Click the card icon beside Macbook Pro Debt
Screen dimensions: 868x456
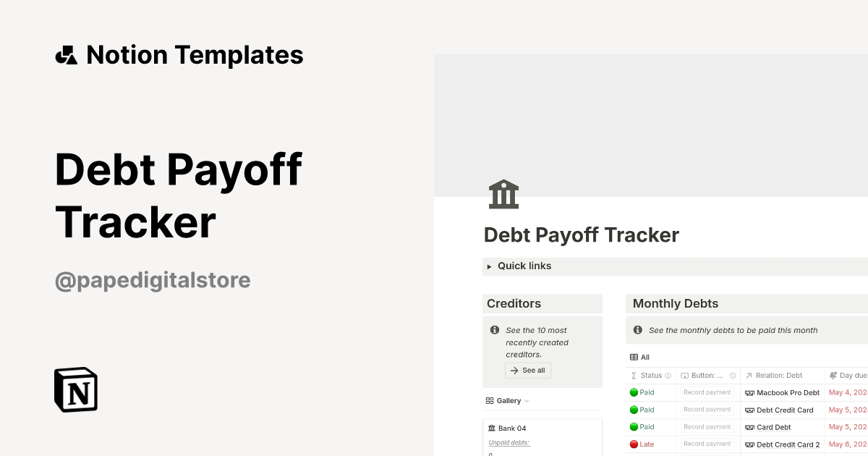[x=749, y=392]
